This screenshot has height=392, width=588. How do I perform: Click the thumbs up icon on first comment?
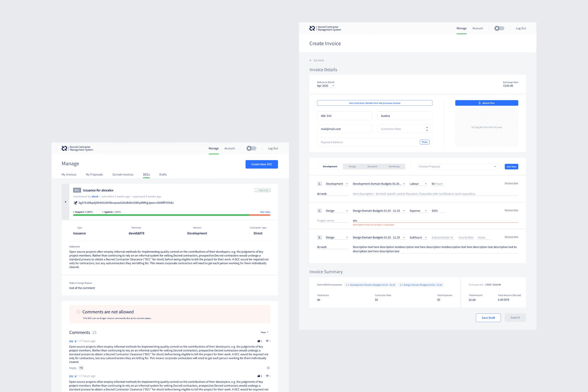(258, 341)
